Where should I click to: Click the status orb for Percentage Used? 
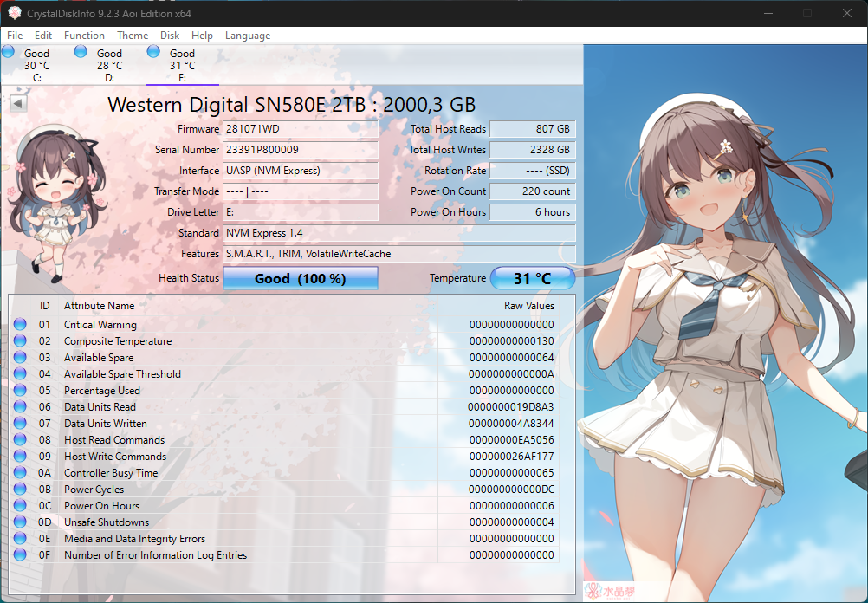[x=20, y=391]
